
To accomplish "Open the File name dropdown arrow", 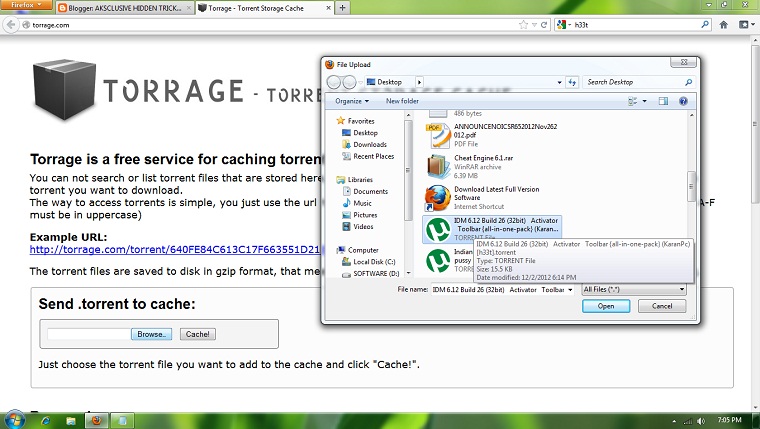I will 570,289.
